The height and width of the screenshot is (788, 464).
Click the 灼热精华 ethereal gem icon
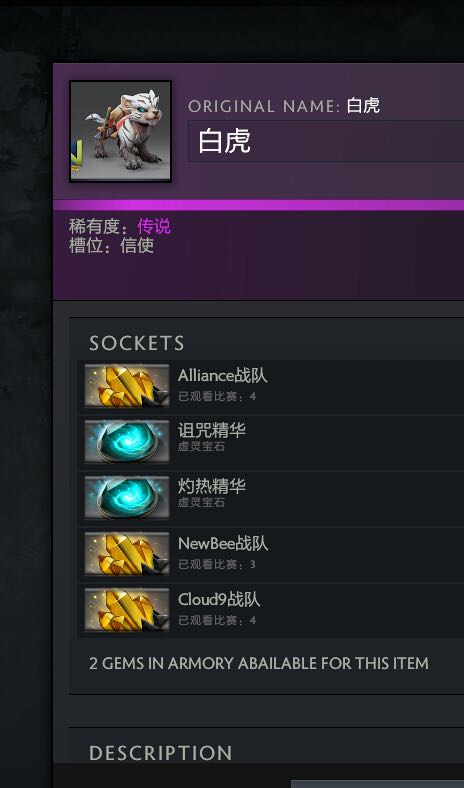click(127, 498)
